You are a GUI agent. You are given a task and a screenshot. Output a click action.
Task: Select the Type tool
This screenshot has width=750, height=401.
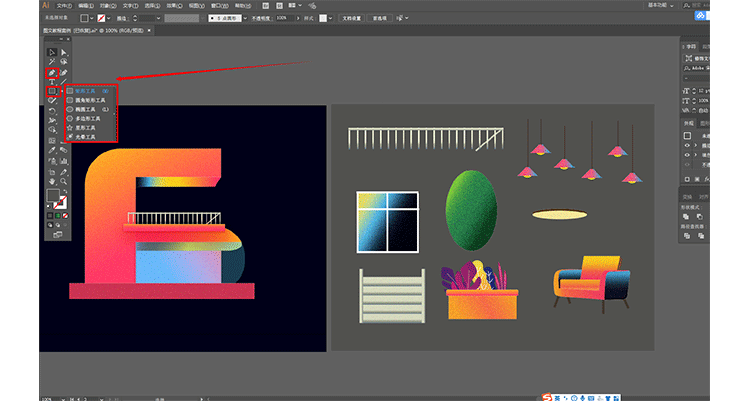pyautogui.click(x=51, y=83)
